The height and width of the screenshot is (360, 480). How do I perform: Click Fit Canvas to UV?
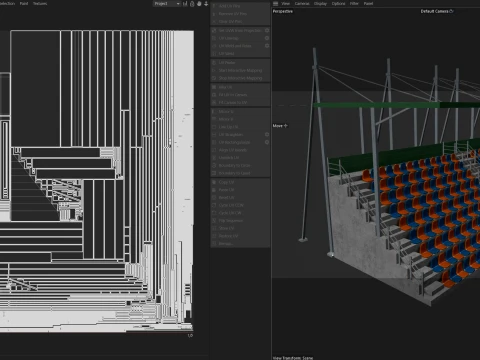[240, 102]
